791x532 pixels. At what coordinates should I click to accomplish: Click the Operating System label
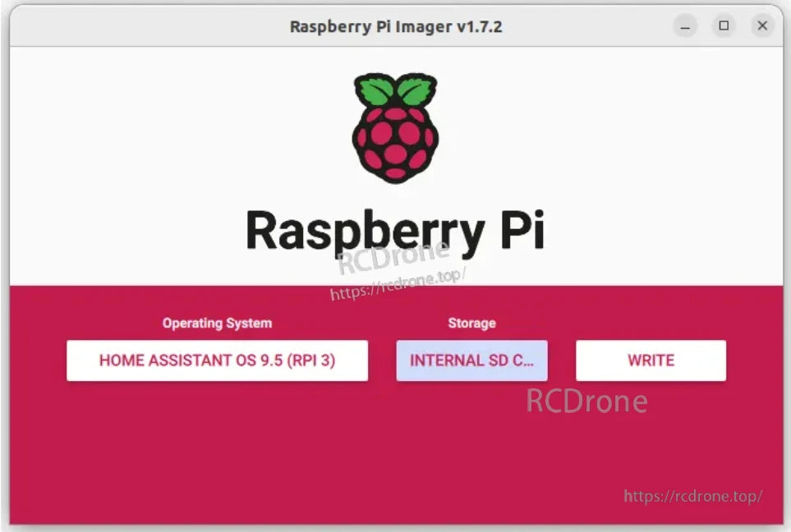click(x=217, y=323)
